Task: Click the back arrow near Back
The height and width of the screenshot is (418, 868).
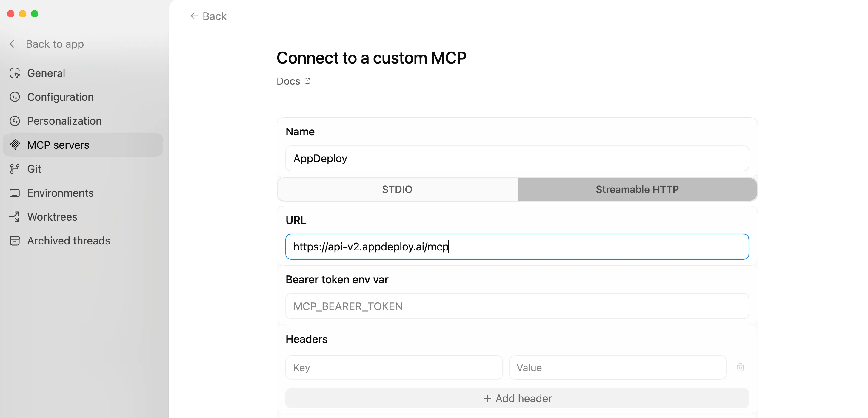Action: [x=194, y=16]
